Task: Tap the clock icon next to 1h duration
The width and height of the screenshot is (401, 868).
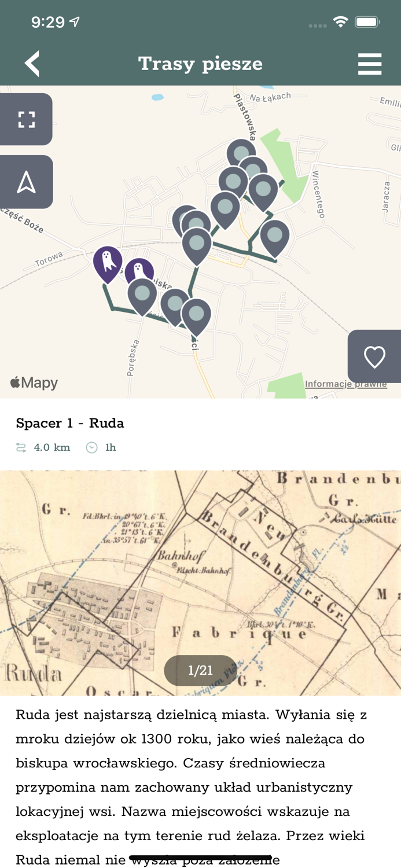Action: tap(91, 447)
